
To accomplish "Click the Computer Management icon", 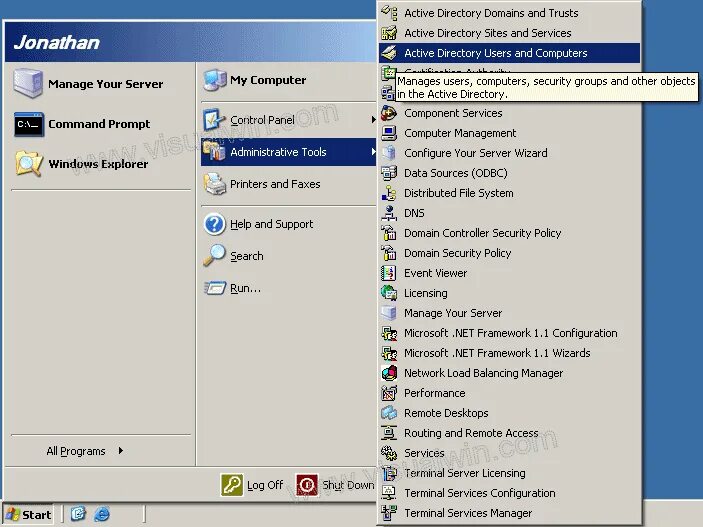I will 389,133.
